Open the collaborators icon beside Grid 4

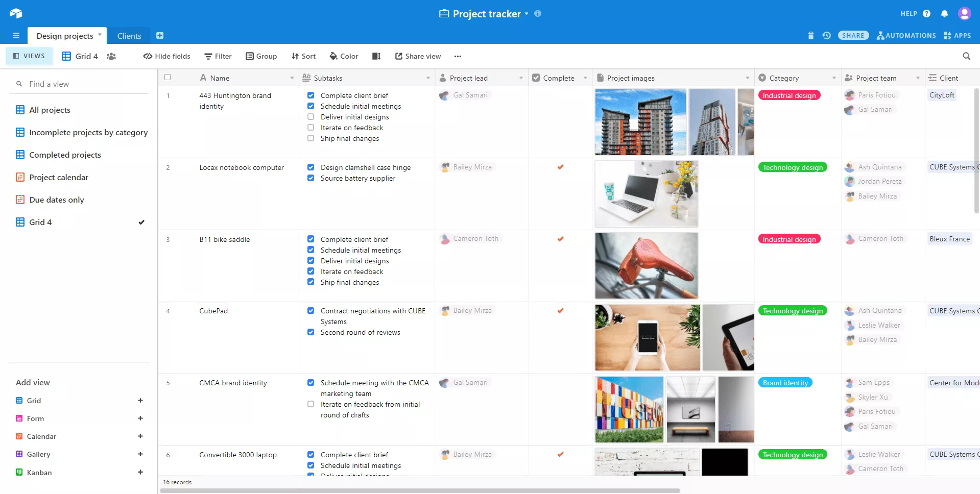tap(111, 56)
